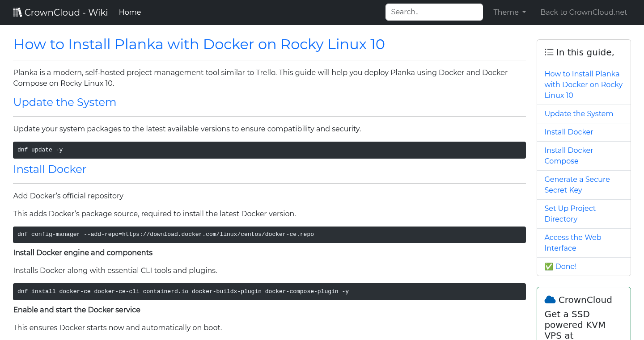
Task: Click the main article title heading
Action: point(199,44)
